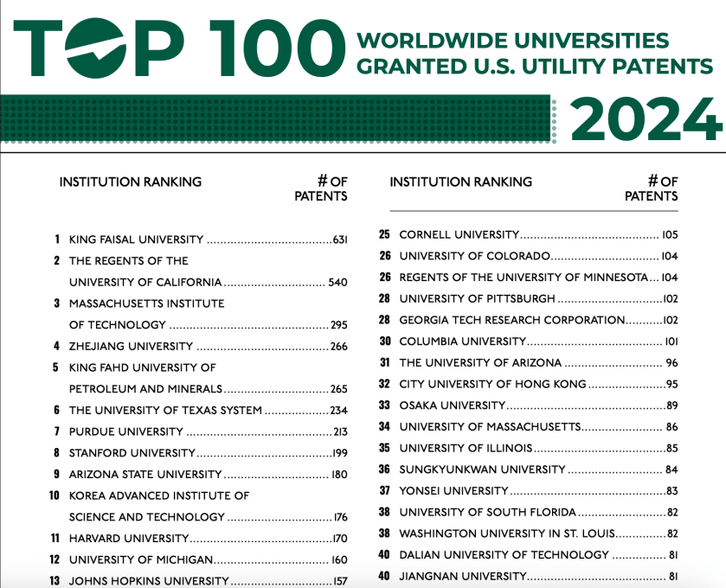Screen dimensions: 726x588
Task: Select the King Faisal University entry
Action: click(x=136, y=240)
